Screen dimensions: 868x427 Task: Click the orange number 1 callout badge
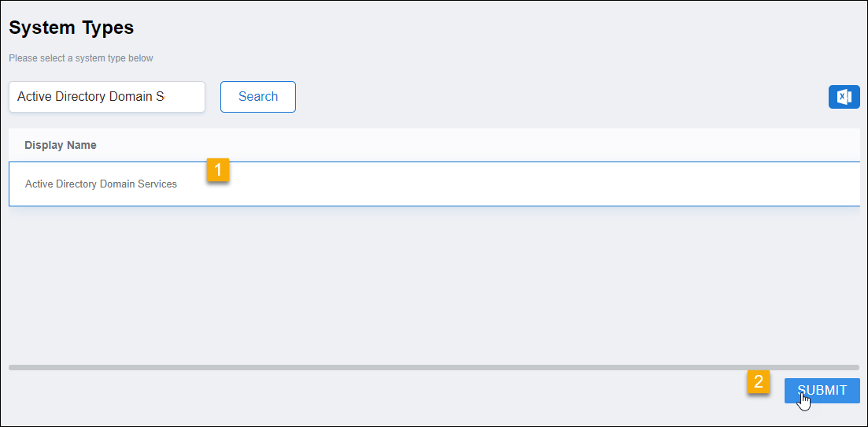(218, 169)
